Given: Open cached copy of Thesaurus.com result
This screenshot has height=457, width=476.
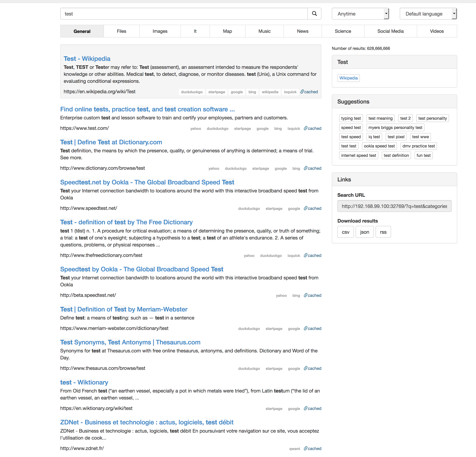Looking at the screenshot, I should 312,368.
